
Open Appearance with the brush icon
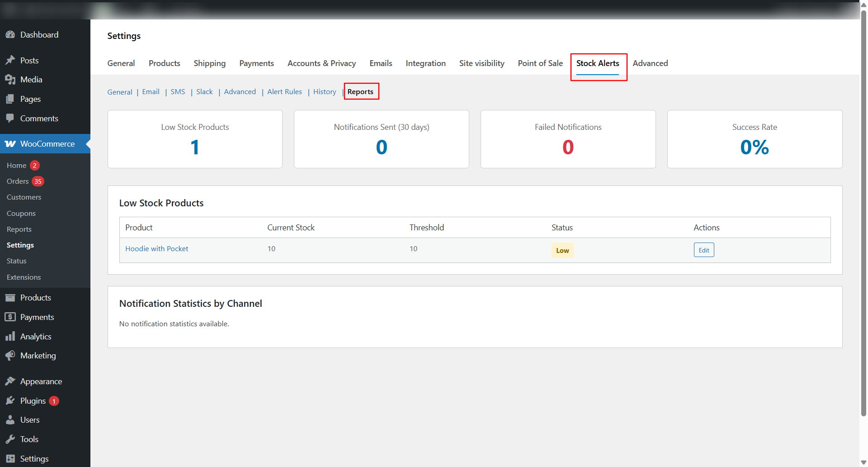[11, 381]
